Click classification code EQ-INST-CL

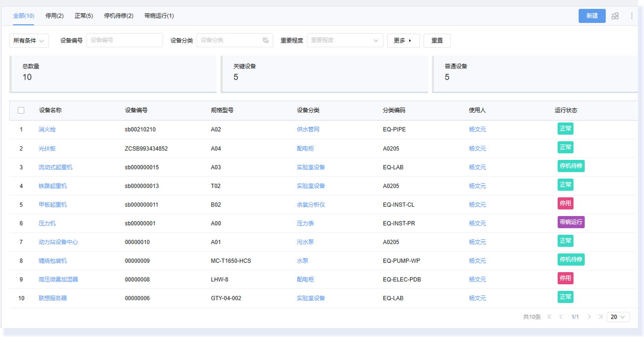coord(399,204)
